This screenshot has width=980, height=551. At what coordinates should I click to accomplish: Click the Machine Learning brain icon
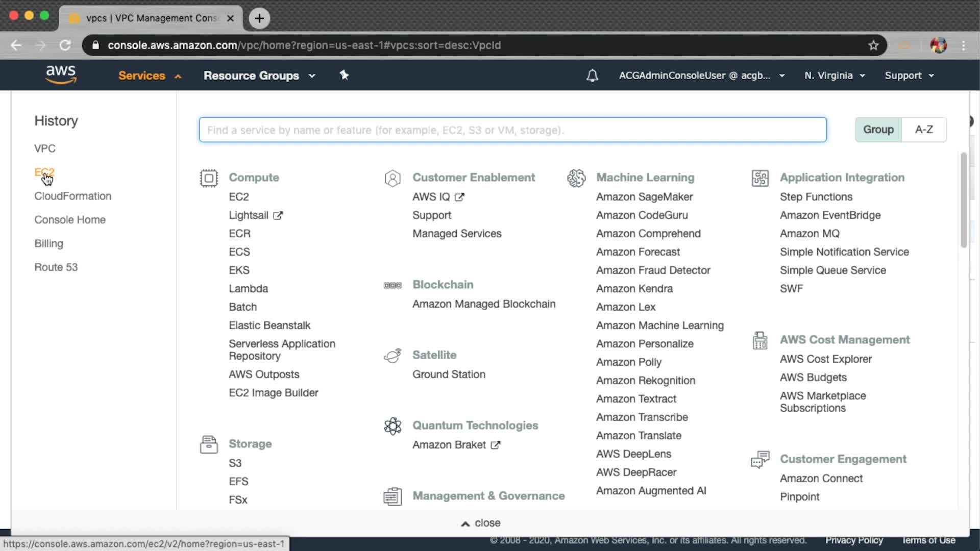pyautogui.click(x=576, y=178)
